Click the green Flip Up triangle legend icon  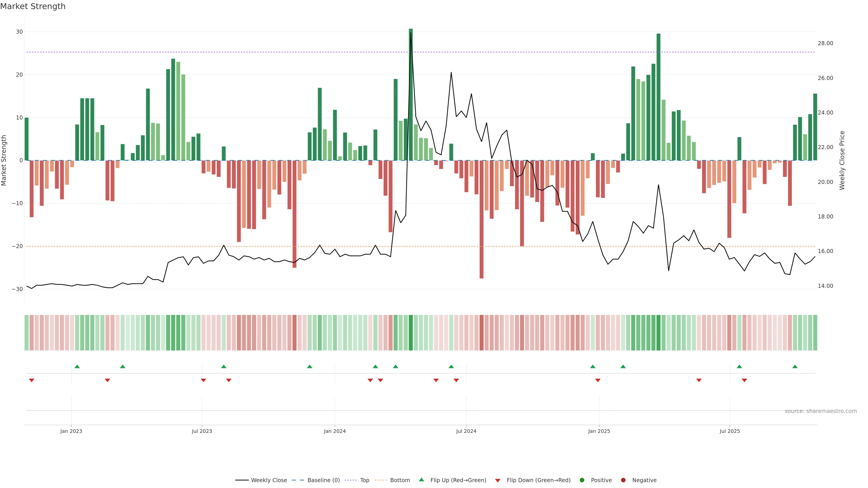[421, 480]
